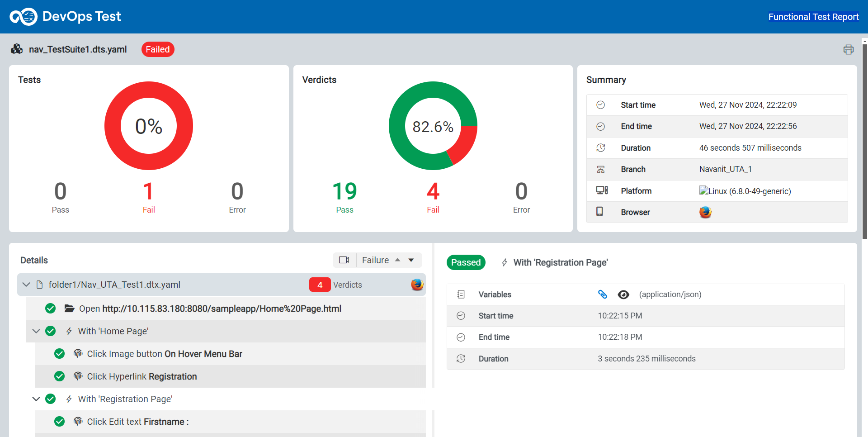Click the test suite icon beside nav_TestSuite1
The height and width of the screenshot is (437, 868).
click(x=17, y=49)
